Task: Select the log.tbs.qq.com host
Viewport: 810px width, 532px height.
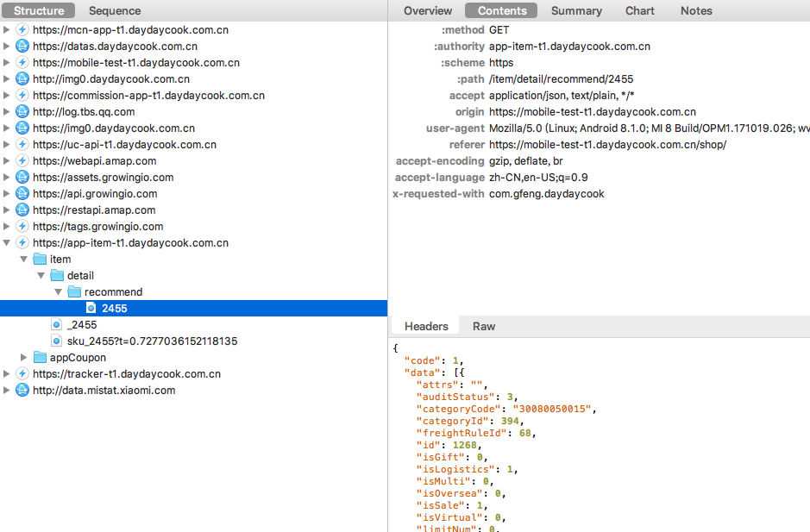Action: click(84, 111)
